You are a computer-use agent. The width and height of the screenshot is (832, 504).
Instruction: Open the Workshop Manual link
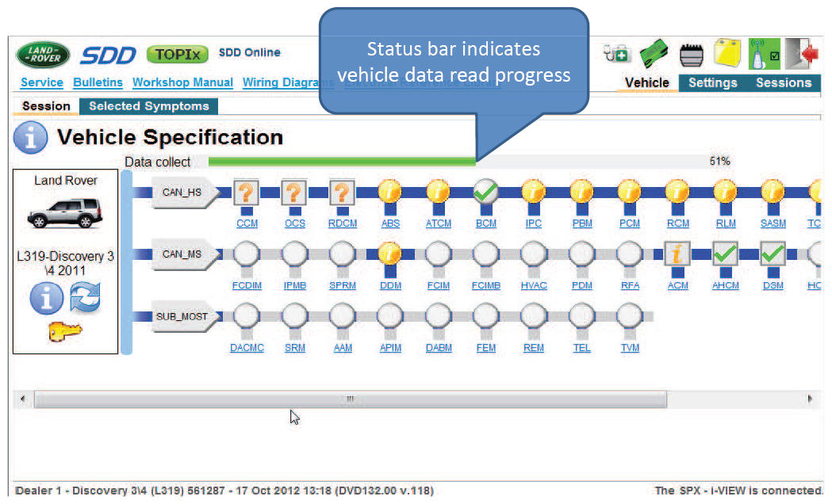coord(182,82)
